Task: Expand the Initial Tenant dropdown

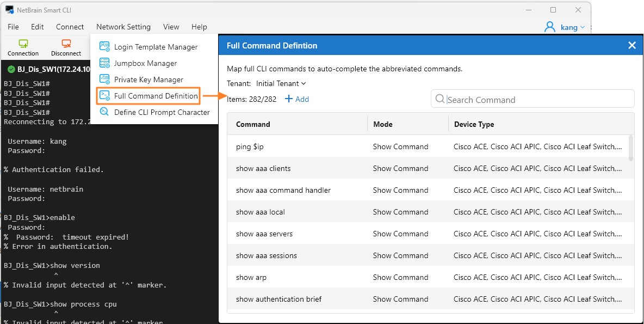Action: (281, 83)
